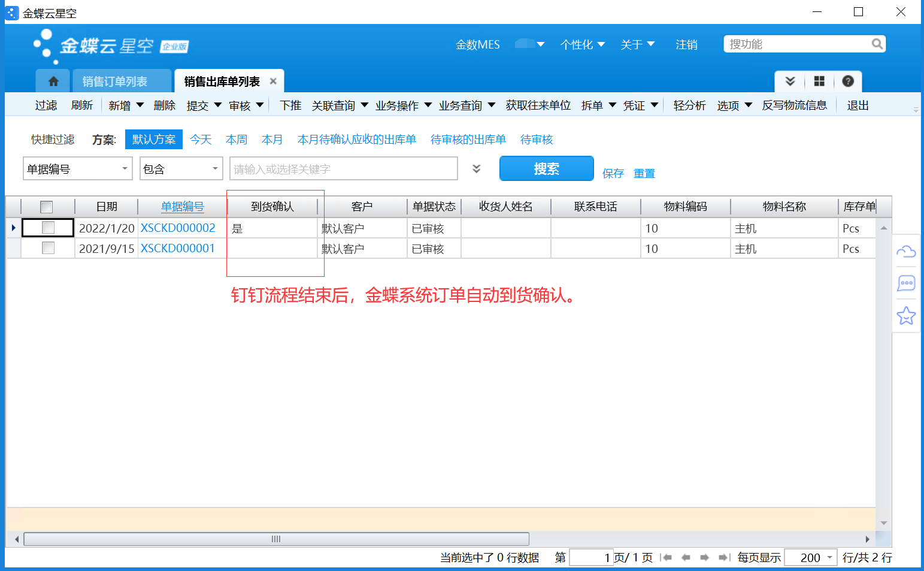Click horizontal scrollbar right arrow
The width and height of the screenshot is (924, 571).
tap(867, 539)
